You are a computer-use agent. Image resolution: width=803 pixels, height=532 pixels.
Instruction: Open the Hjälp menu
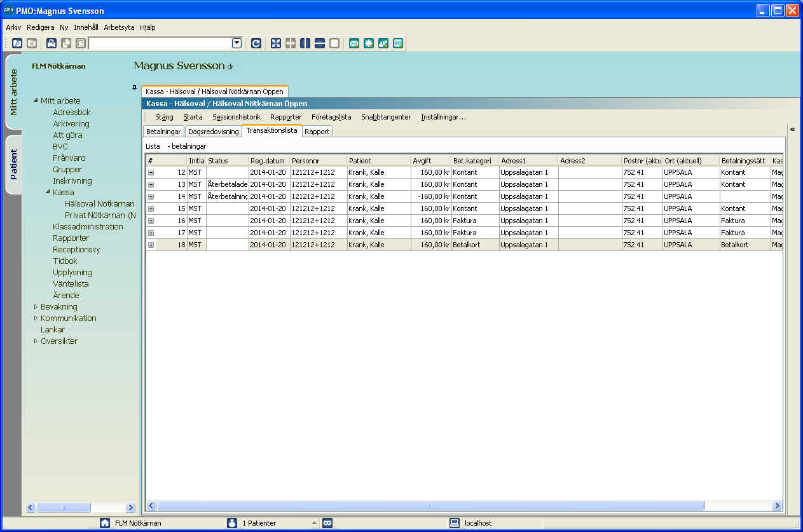pyautogui.click(x=148, y=27)
